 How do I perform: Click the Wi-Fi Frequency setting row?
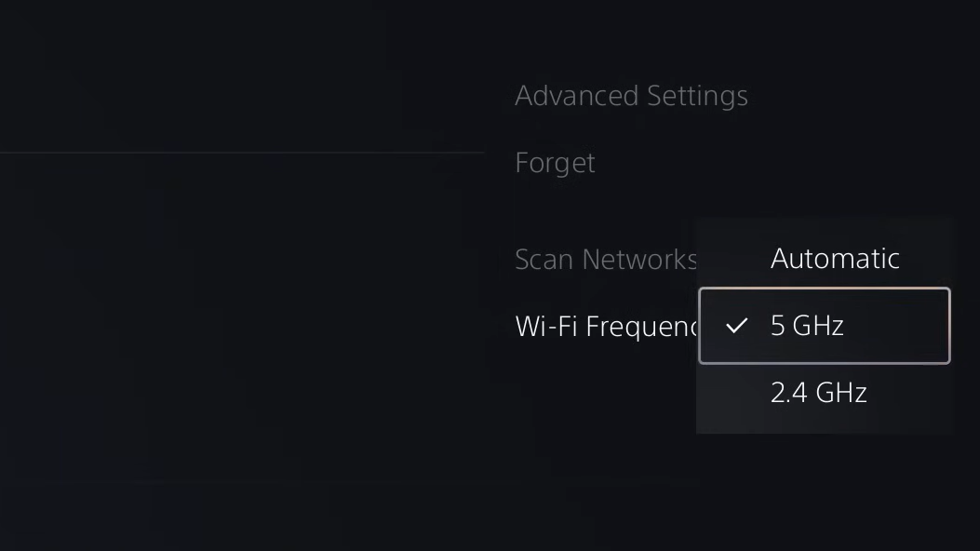coord(605,326)
